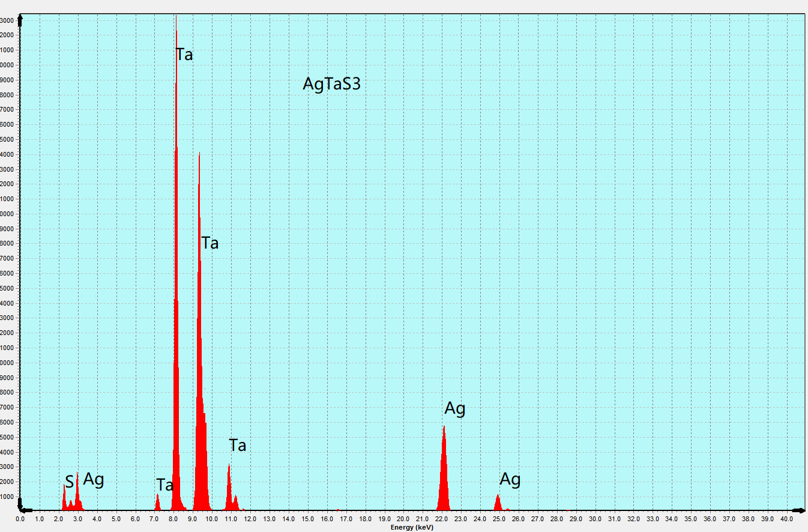Image resolution: width=808 pixels, height=532 pixels.
Task: Click the 20.0 tick label on energy axis
Action: pos(403,519)
